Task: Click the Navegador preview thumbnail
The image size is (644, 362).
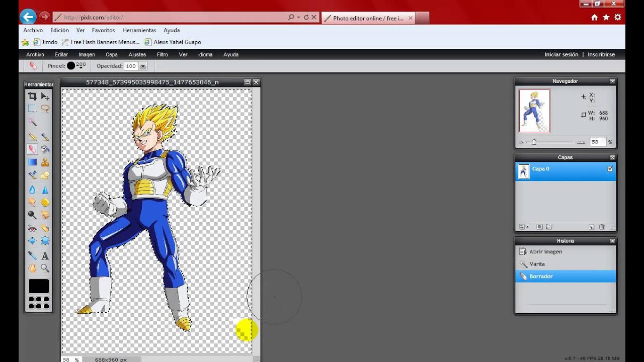Action: point(534,111)
